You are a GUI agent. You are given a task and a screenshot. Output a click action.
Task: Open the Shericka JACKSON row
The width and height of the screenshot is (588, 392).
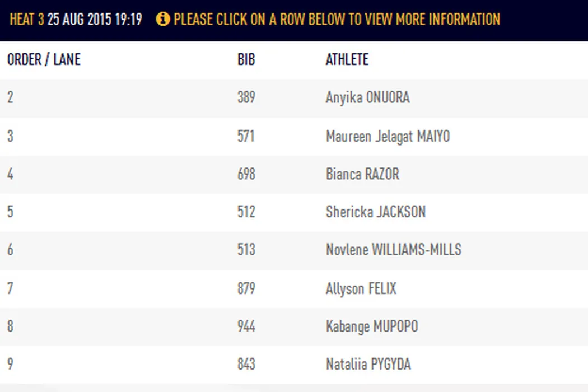(375, 212)
